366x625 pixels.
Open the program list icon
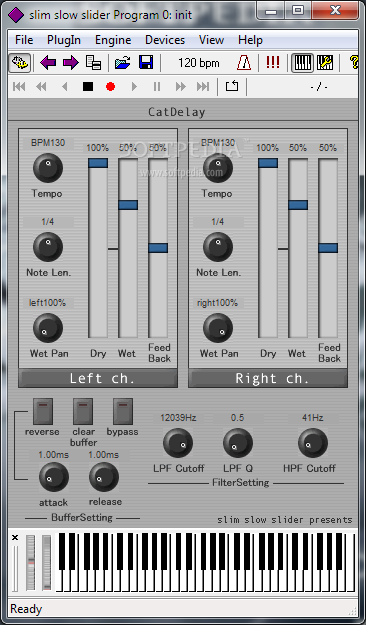tap(94, 63)
